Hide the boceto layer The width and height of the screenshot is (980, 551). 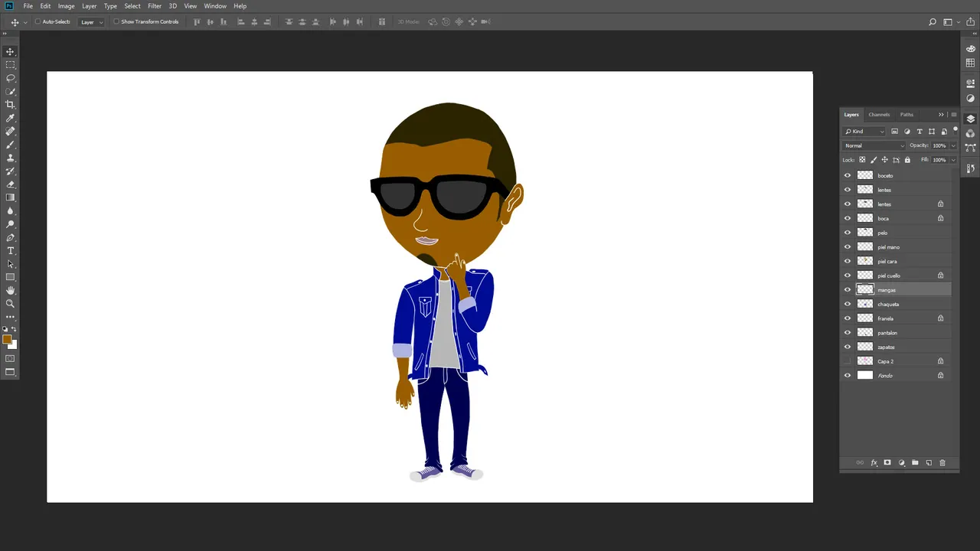click(848, 175)
